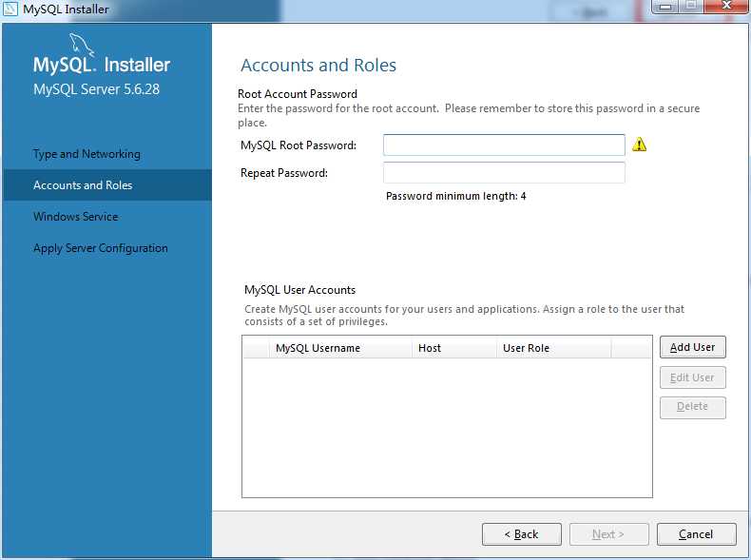Go to the Windows Service step
Viewport: 751px width, 560px height.
pyautogui.click(x=76, y=217)
